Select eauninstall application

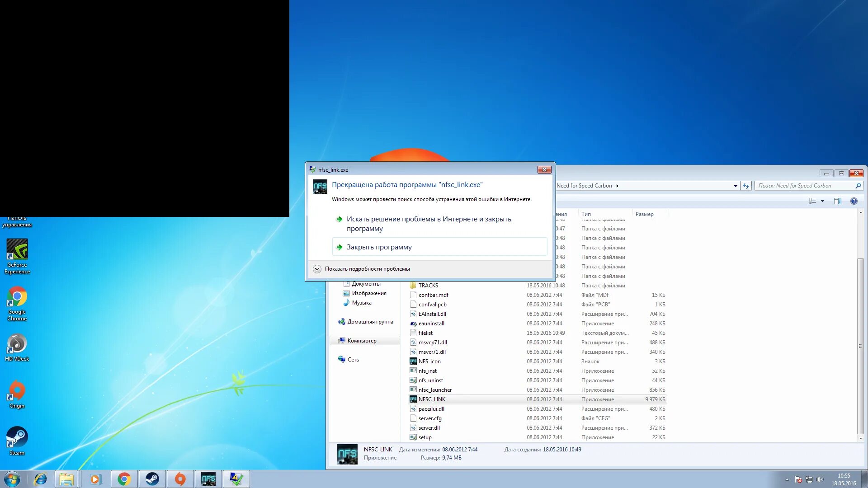coord(537,324)
